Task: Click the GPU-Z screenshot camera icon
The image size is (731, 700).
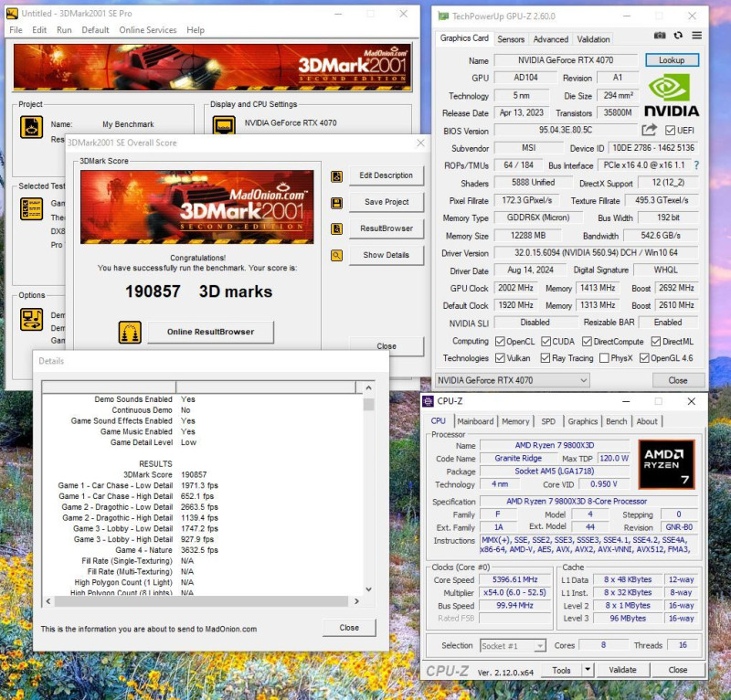Action: tap(659, 36)
